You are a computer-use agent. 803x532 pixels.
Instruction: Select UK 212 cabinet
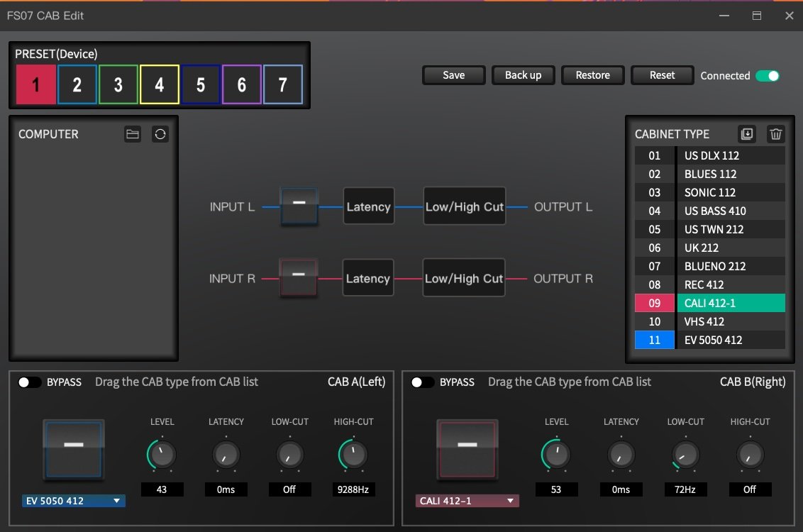click(x=710, y=248)
